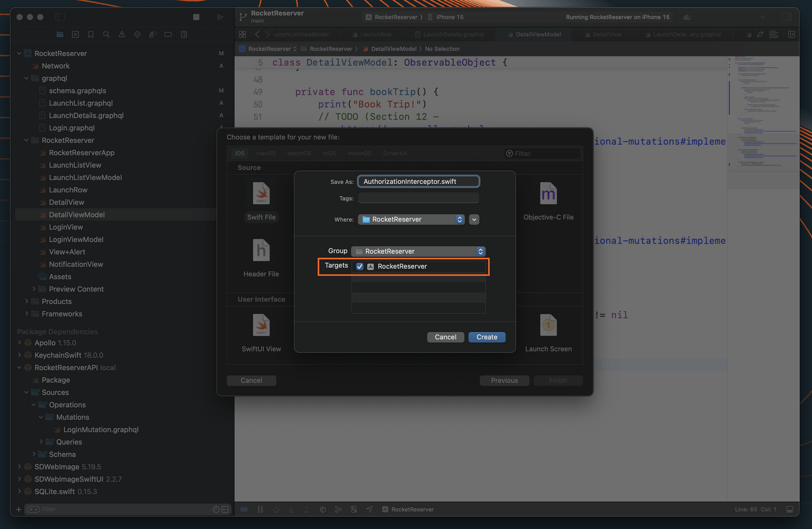Click Cancel in the save sheet
812x529 pixels.
[445, 337]
